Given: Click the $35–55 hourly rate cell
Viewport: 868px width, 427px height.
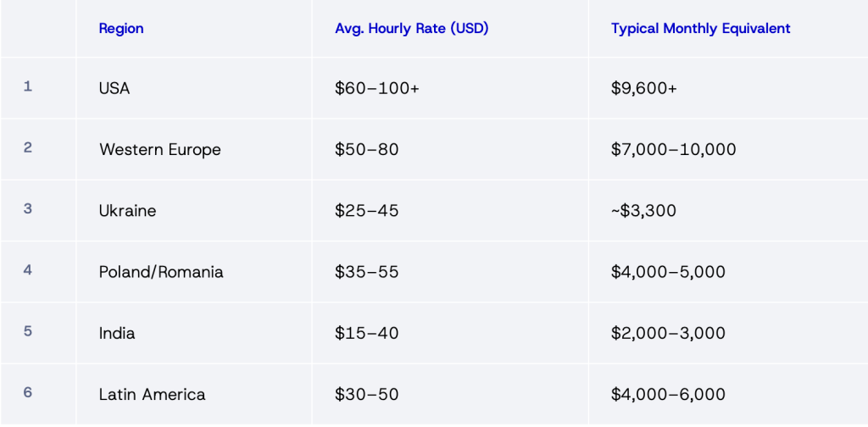Looking at the screenshot, I should 367,272.
